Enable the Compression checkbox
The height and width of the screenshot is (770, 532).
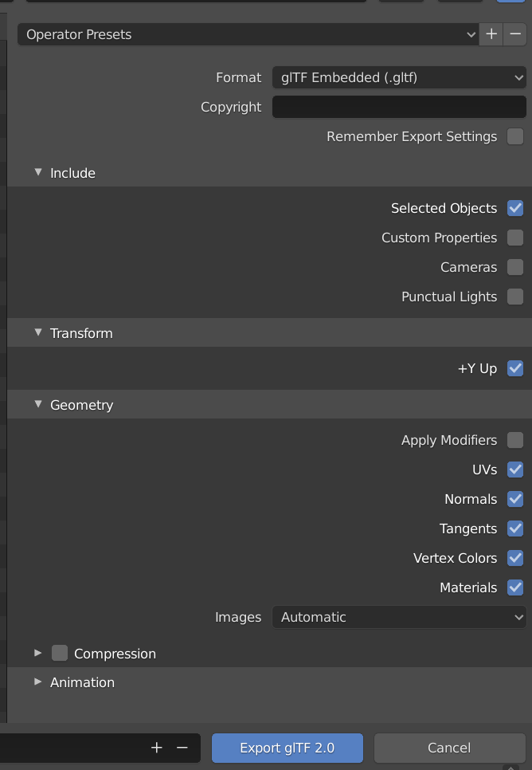[x=60, y=653]
